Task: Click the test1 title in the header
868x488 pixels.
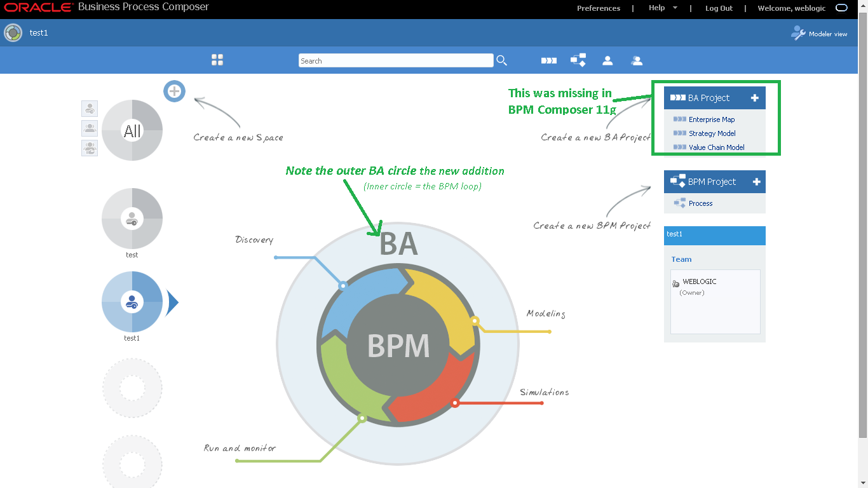Action: coord(39,33)
